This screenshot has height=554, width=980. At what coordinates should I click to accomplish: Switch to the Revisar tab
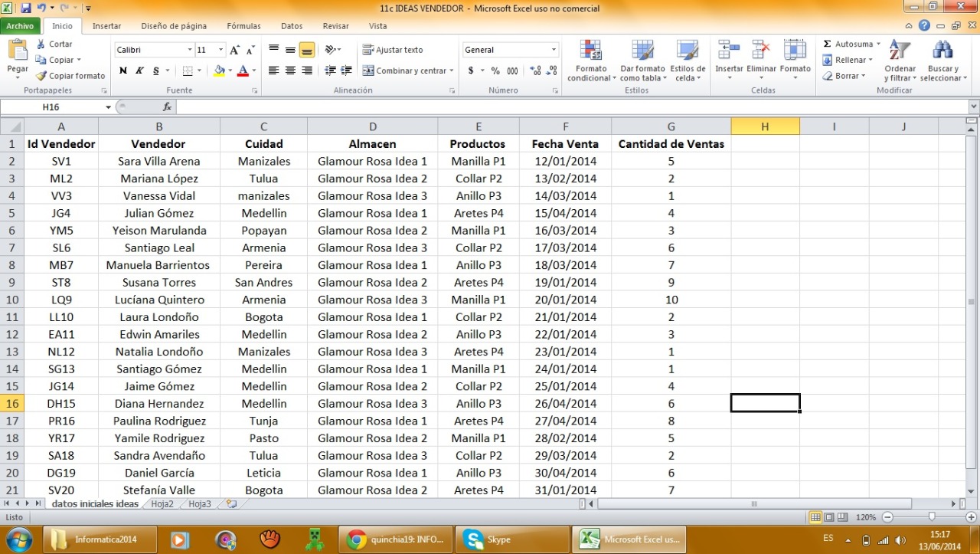[335, 26]
